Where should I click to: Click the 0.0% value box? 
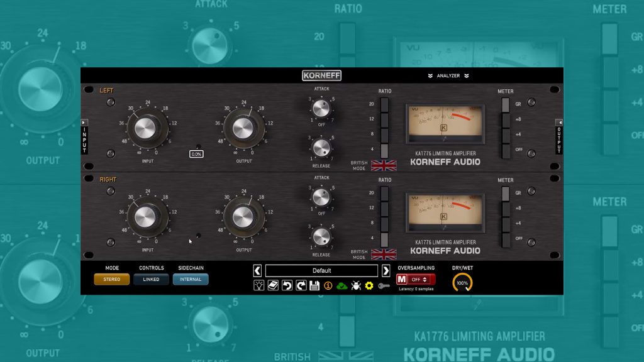click(x=196, y=154)
